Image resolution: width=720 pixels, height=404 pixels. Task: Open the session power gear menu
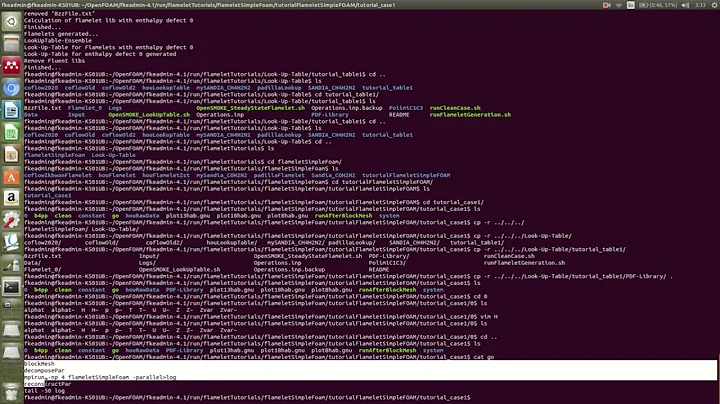pos(714,5)
